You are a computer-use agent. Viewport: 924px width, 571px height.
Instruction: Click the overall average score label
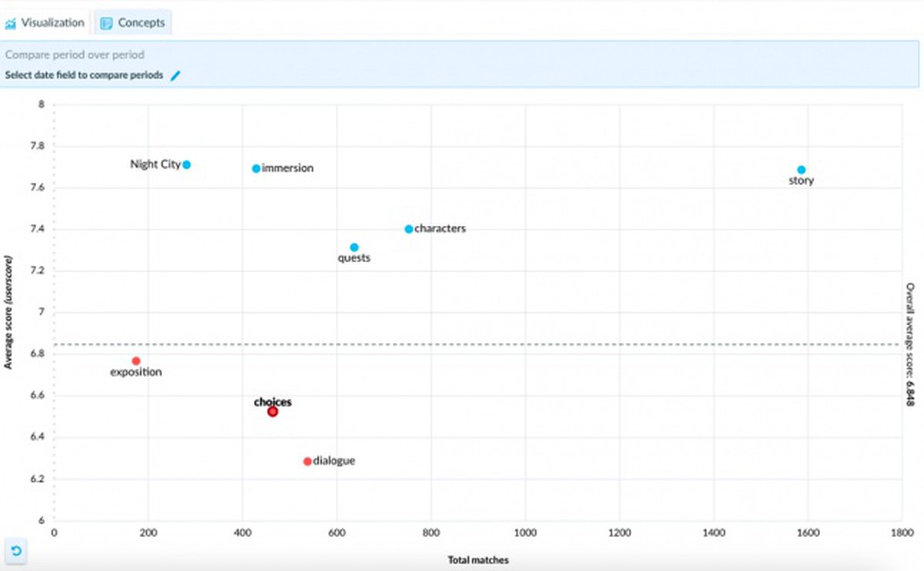tap(909, 344)
